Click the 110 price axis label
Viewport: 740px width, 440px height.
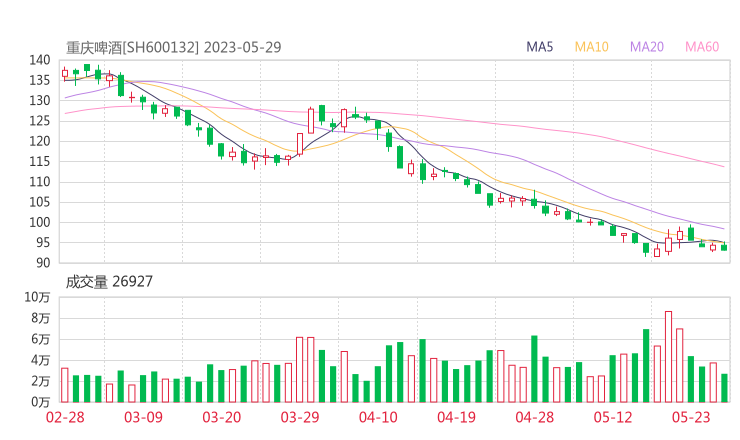coord(40,182)
